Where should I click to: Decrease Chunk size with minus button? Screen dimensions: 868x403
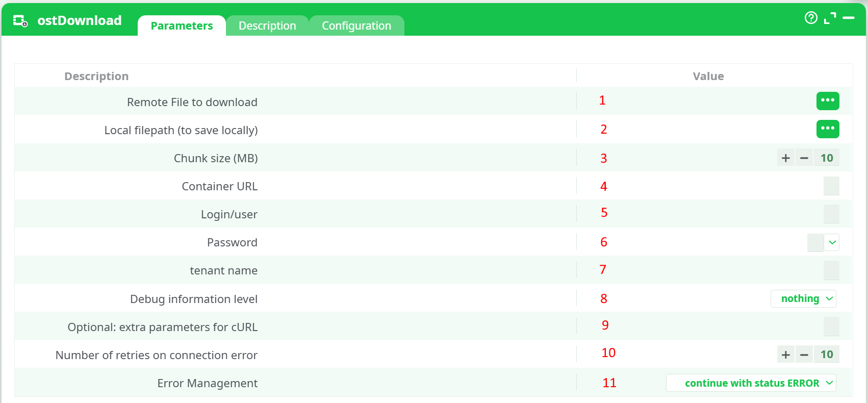804,158
